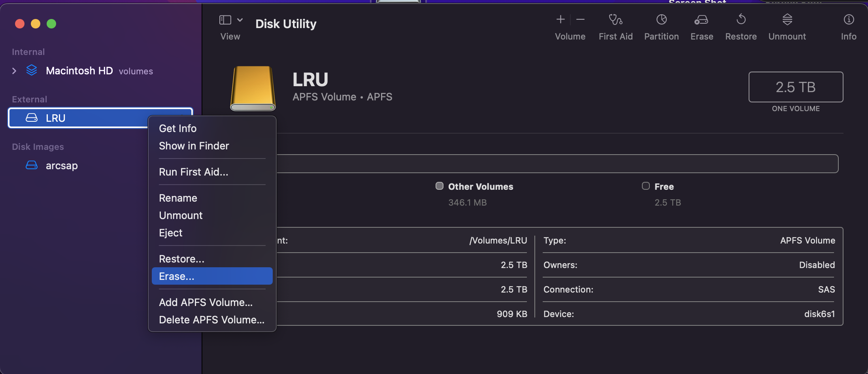
Task: Click the Internal section header
Action: pyautogui.click(x=28, y=52)
